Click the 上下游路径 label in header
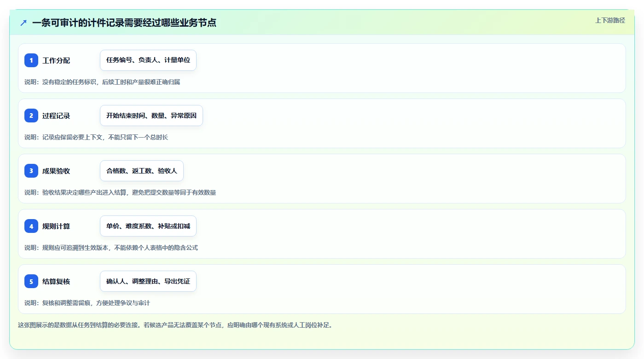 [610, 20]
